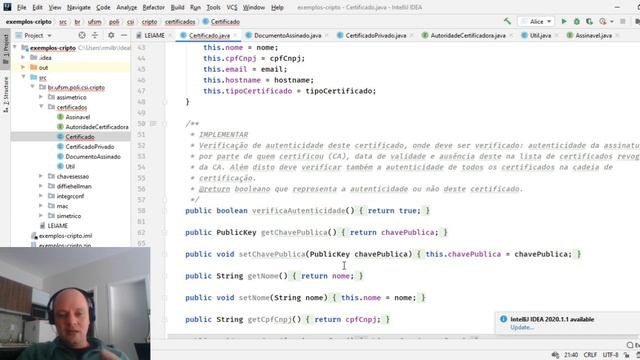Click the setNome method name in the editor
The image size is (640, 360).
coord(254,298)
